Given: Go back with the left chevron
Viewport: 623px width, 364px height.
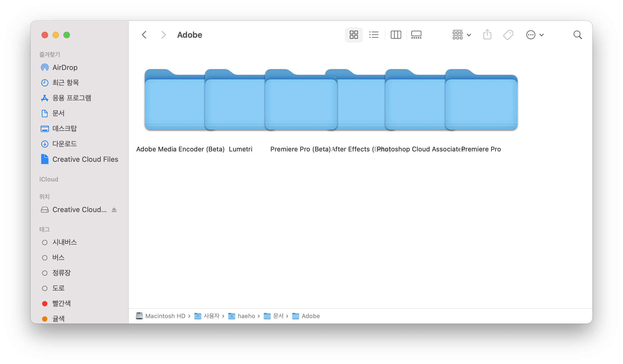Looking at the screenshot, I should [144, 35].
